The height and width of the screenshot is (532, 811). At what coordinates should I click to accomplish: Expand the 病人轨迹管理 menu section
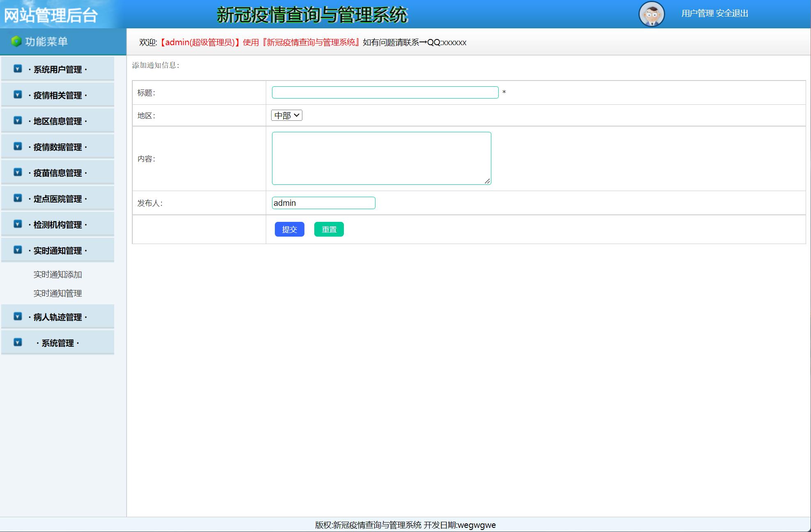point(58,317)
